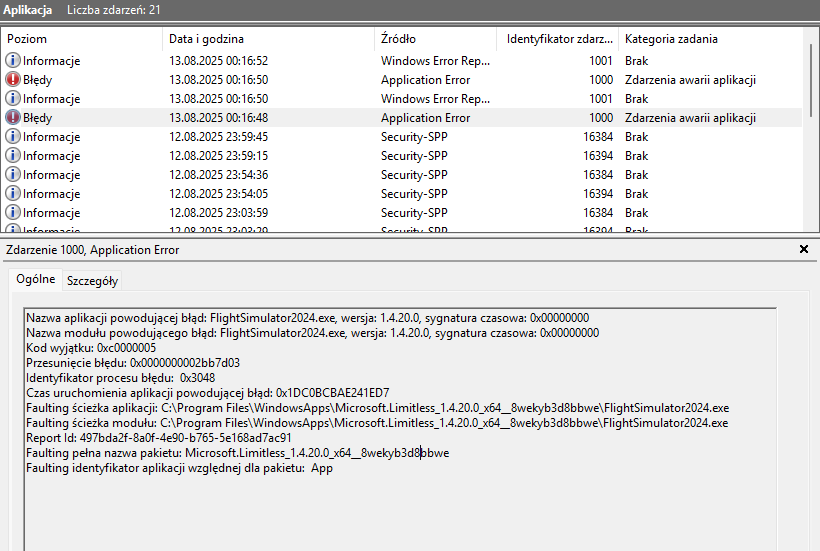Click error icon for 00:16:50 Application Error
820x551 pixels.
pos(13,79)
